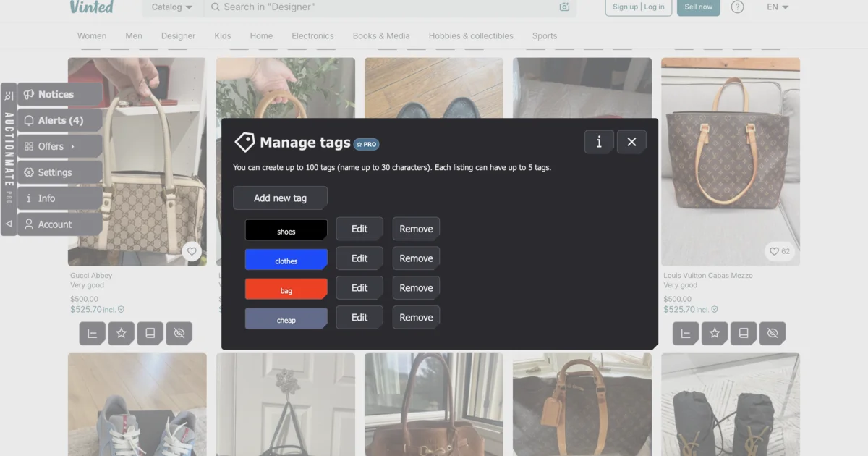Click the notebook icon under Louis Vuitton Cabas Mezzo

[x=744, y=334]
